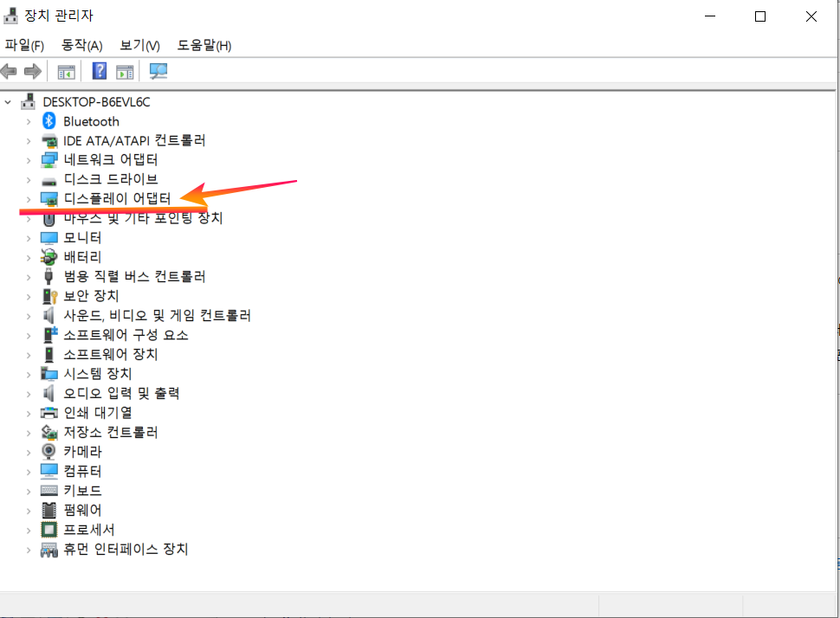Expand the 카메라 category
840x618 pixels.
point(29,452)
